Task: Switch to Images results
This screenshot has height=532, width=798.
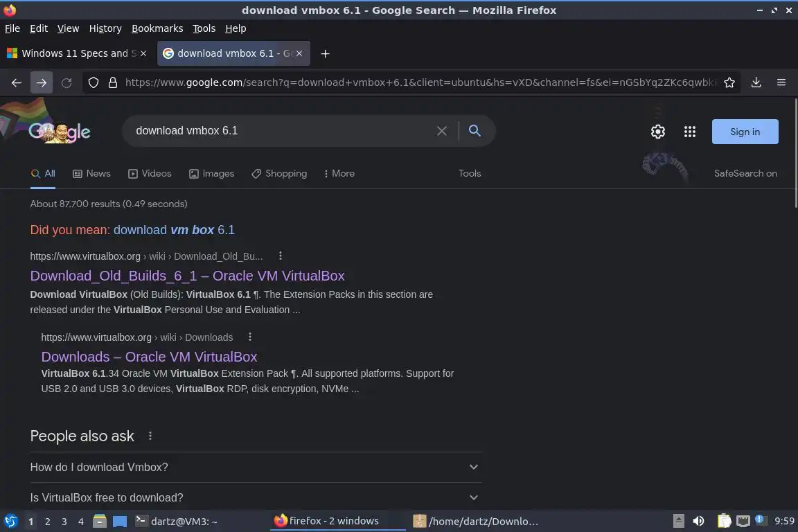Action: (212, 174)
